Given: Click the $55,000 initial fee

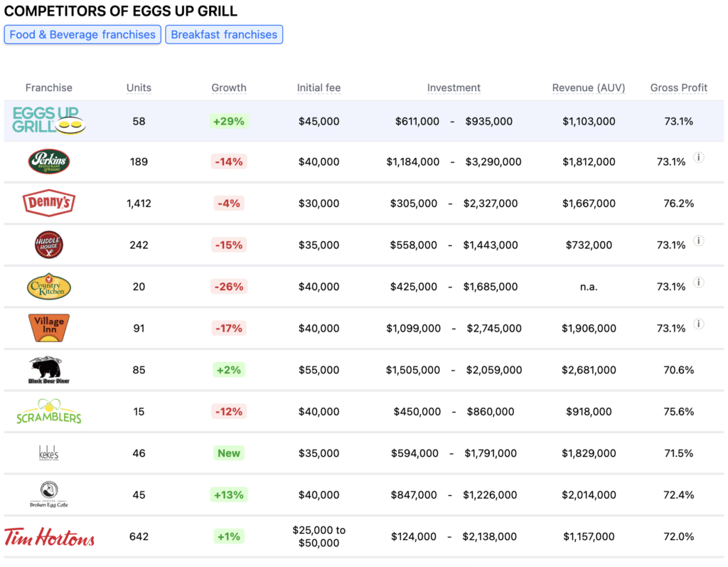Looking at the screenshot, I should 319,370.
